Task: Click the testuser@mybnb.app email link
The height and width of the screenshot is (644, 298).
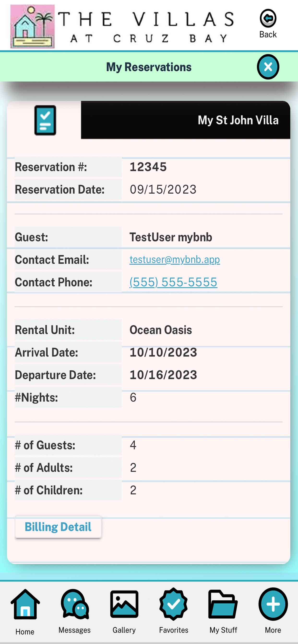Action: pos(174,259)
